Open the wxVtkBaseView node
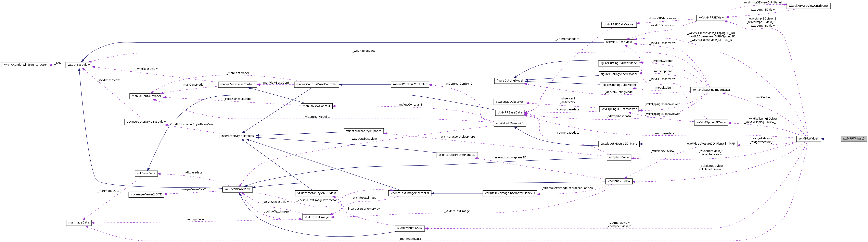 point(78,65)
